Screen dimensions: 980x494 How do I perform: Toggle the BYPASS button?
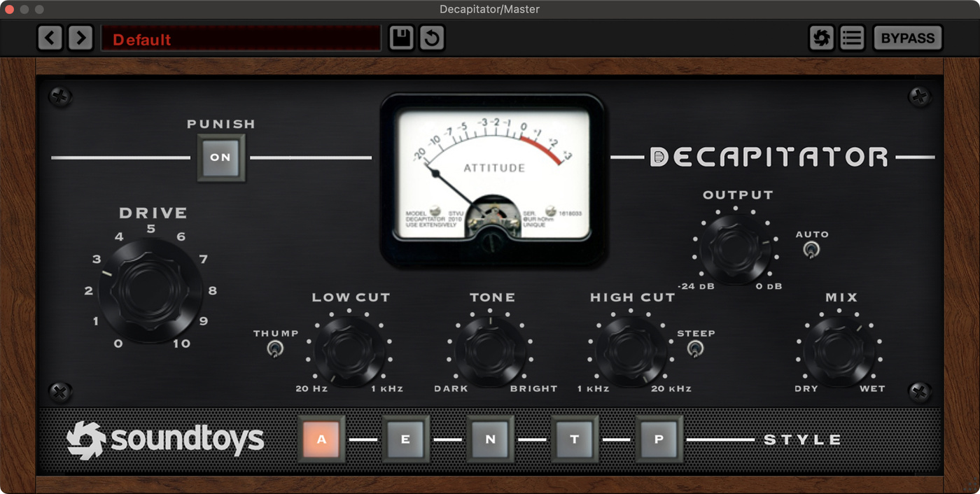tap(908, 38)
